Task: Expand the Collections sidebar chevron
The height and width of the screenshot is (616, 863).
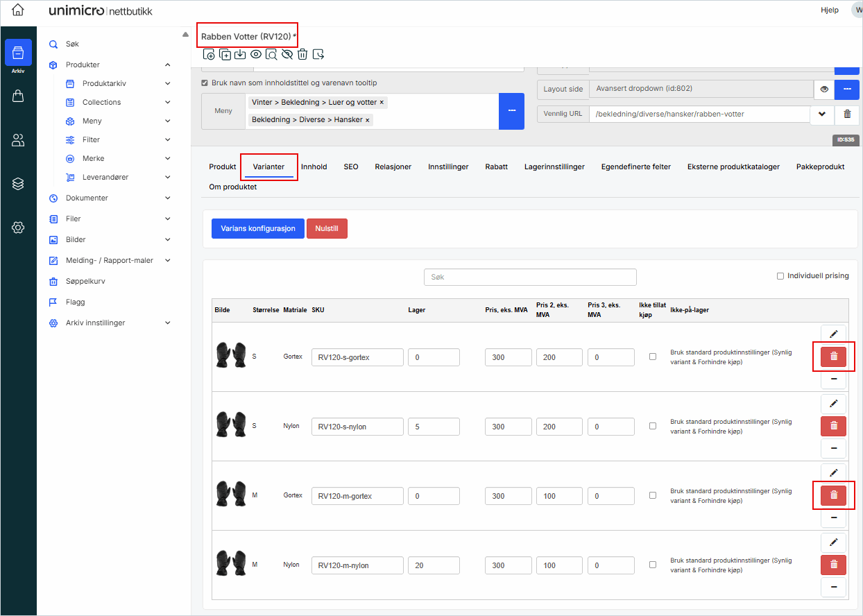Action: coord(168,103)
